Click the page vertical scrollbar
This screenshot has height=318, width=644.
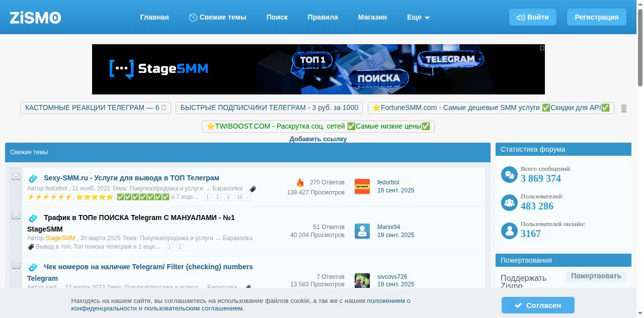(x=640, y=48)
